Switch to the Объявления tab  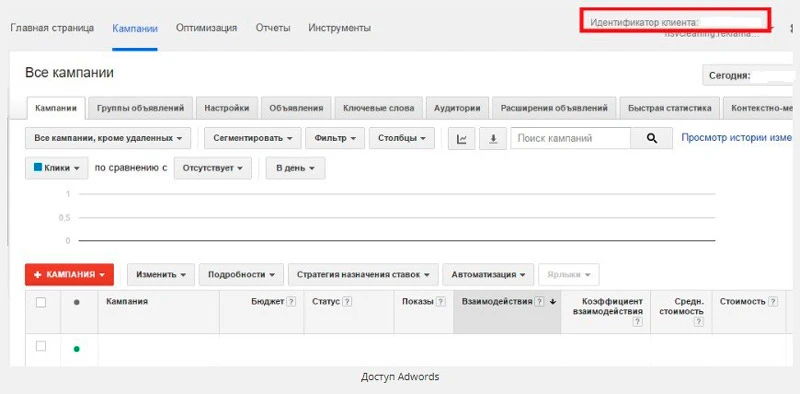coord(296,108)
